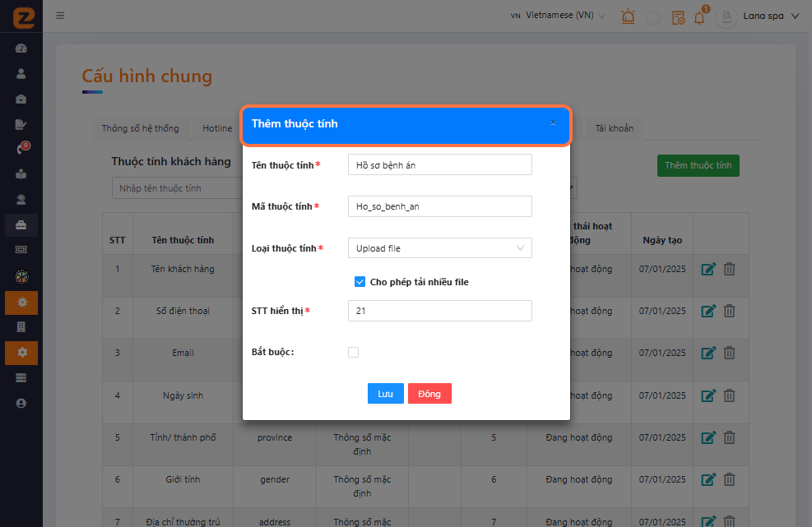Expand the Loại thuộc tính dropdown
This screenshot has height=527, width=812.
tap(439, 247)
